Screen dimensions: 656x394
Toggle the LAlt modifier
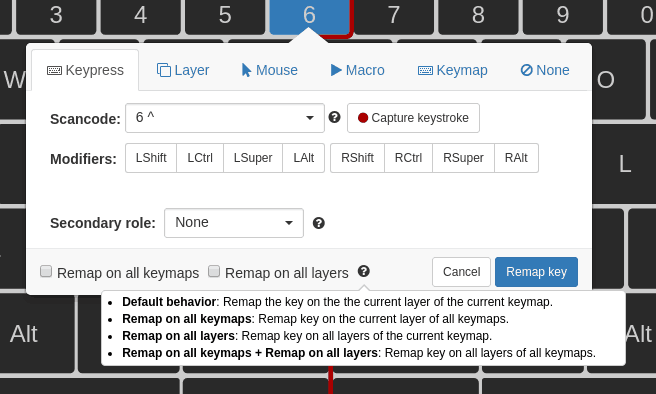(304, 158)
